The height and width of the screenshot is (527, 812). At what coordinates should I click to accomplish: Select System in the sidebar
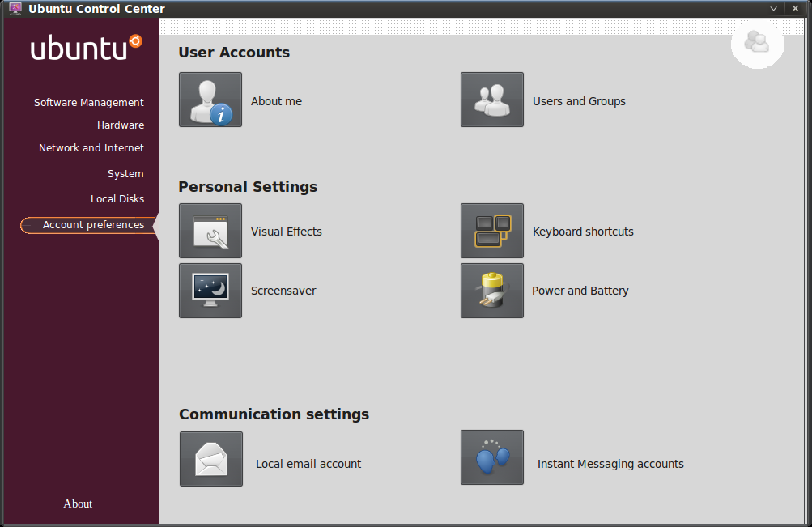pyautogui.click(x=125, y=173)
